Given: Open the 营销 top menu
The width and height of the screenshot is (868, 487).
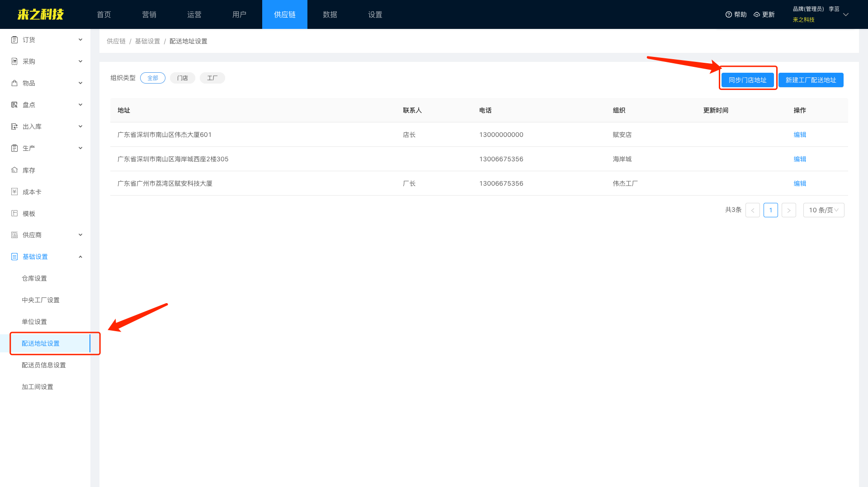Looking at the screenshot, I should click(149, 14).
